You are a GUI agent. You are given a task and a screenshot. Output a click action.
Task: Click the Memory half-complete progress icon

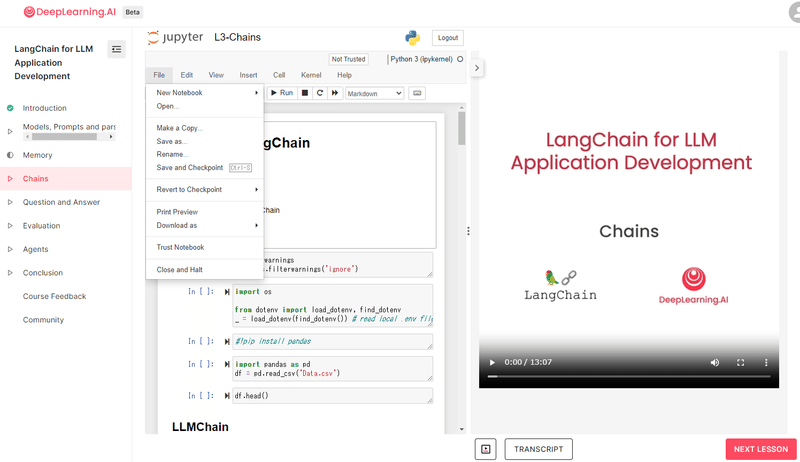tap(10, 155)
